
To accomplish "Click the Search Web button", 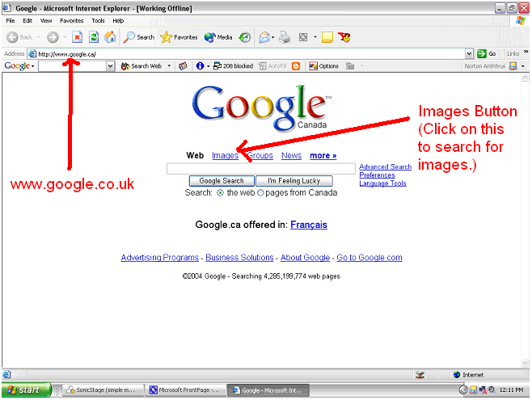I will (141, 65).
